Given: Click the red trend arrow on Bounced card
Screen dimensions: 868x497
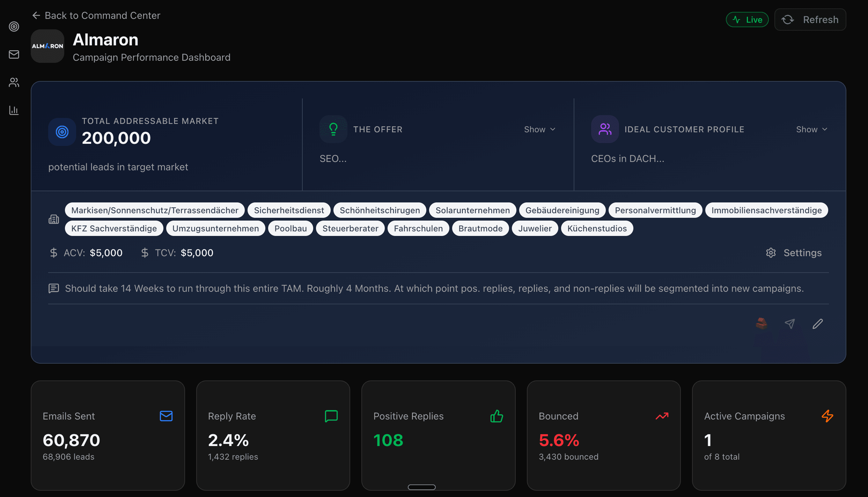Looking at the screenshot, I should point(662,416).
